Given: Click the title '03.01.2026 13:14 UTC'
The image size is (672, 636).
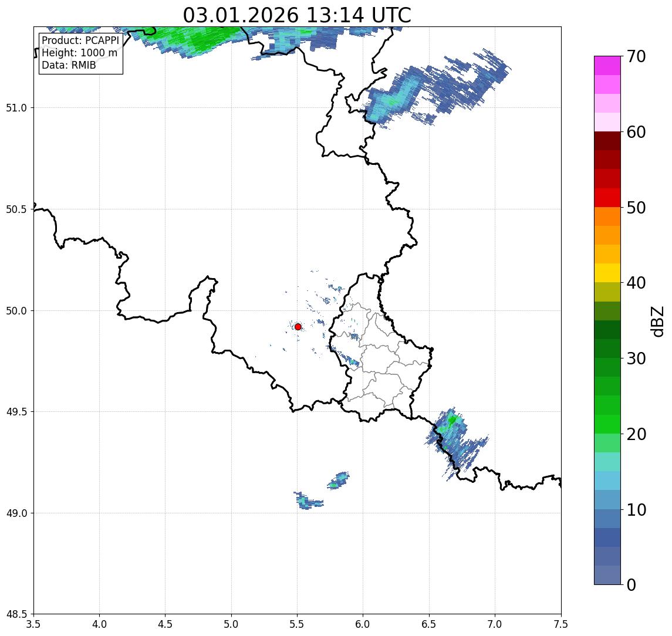Looking at the screenshot, I should pos(297,15).
